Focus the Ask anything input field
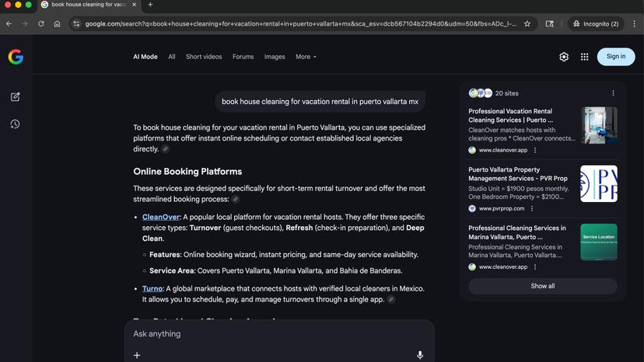This screenshot has width=644, height=362. click(x=272, y=334)
